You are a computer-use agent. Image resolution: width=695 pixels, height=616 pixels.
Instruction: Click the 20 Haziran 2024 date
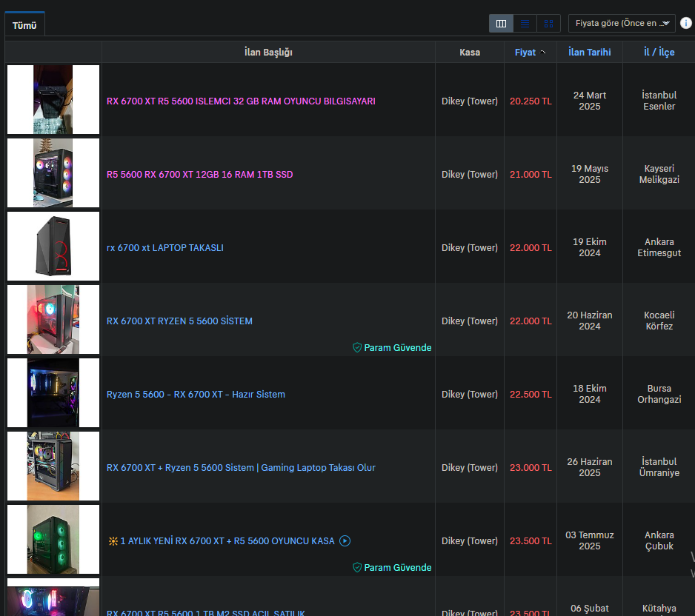pyautogui.click(x=590, y=321)
